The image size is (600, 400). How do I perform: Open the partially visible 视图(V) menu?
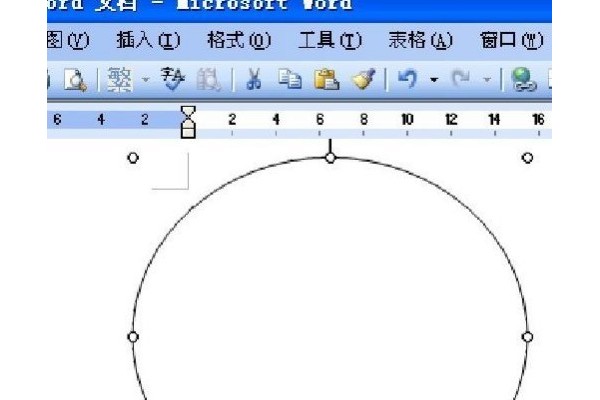pos(68,40)
